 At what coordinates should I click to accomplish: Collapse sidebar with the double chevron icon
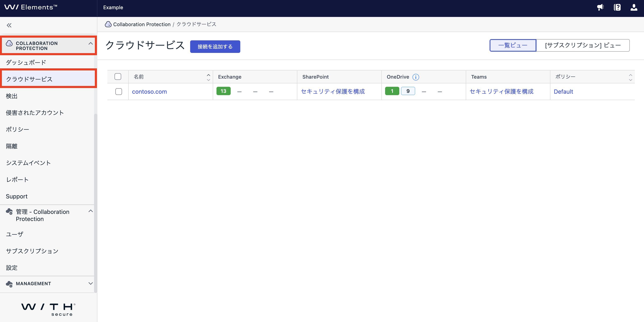pyautogui.click(x=9, y=25)
